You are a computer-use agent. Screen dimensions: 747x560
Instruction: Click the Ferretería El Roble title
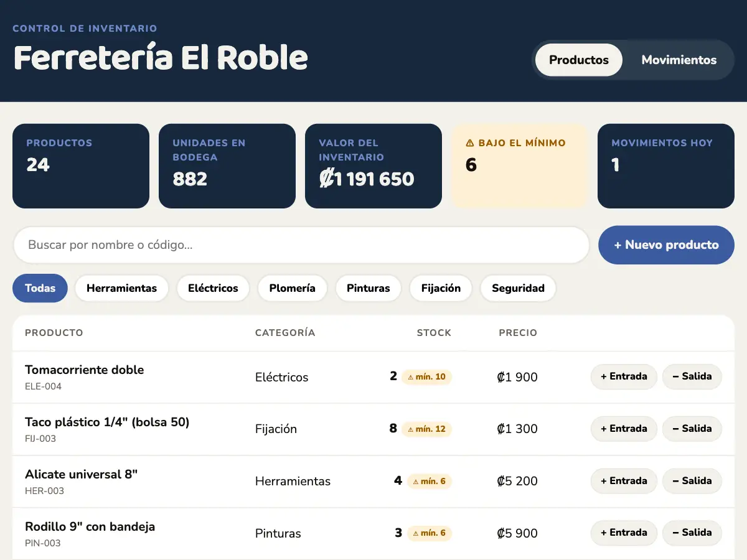click(161, 58)
